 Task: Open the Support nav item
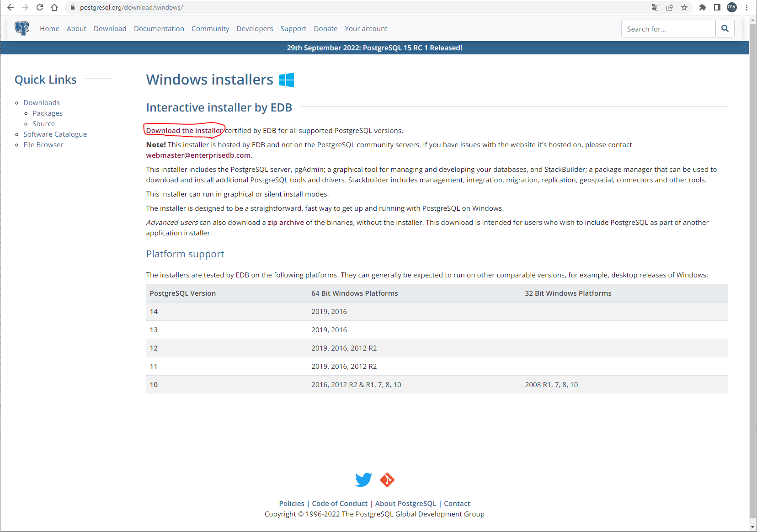point(293,29)
